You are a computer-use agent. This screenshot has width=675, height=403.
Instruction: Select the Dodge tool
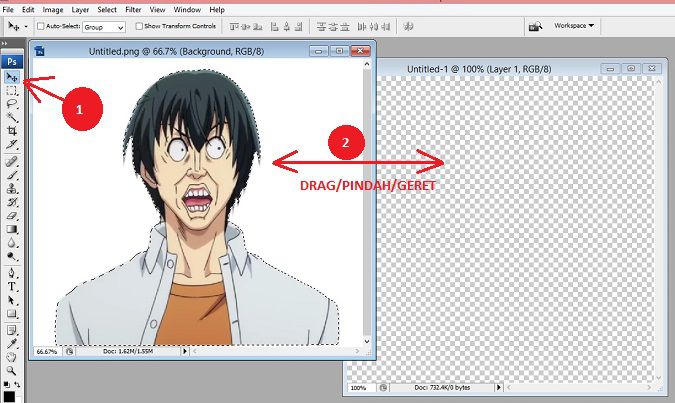(x=12, y=257)
